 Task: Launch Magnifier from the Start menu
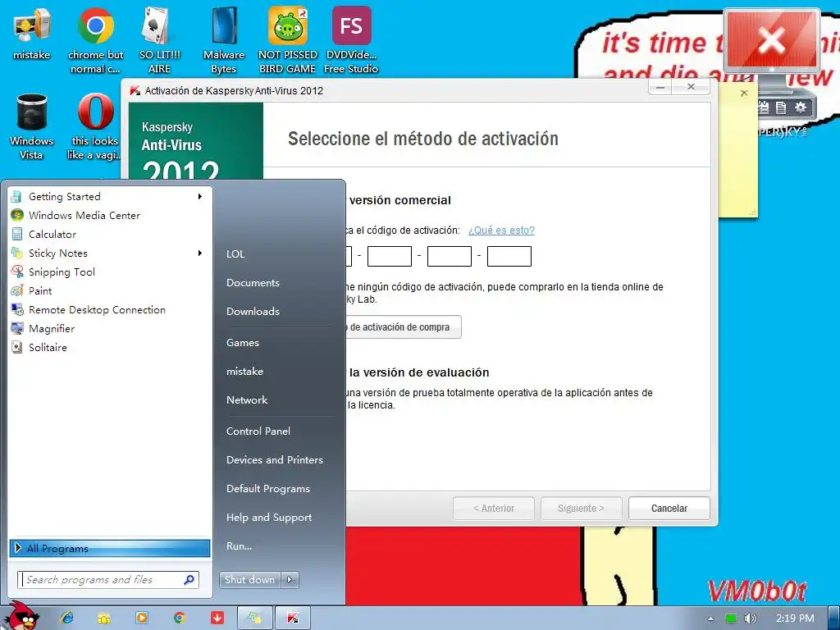pyautogui.click(x=107, y=328)
